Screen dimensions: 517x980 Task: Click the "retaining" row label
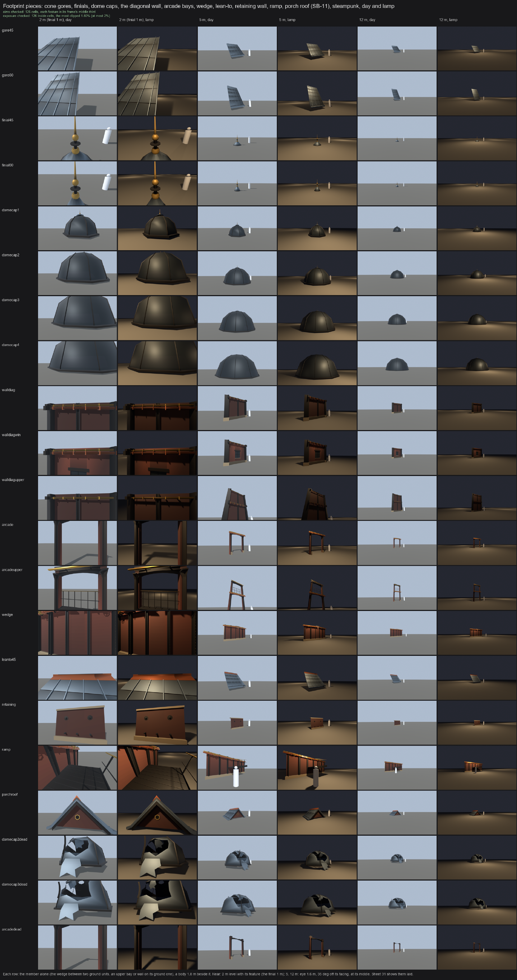[x=9, y=705]
